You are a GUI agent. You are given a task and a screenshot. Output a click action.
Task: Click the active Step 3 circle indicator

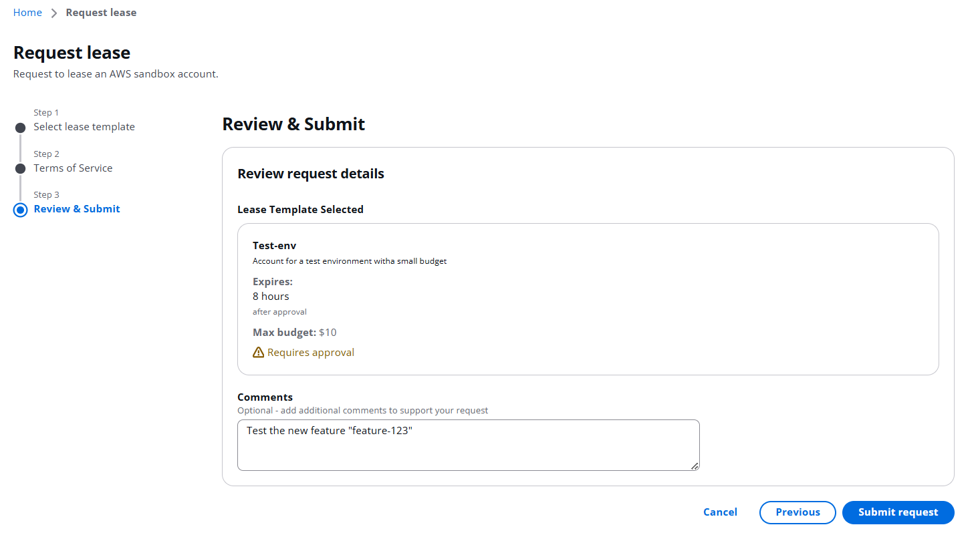20,210
